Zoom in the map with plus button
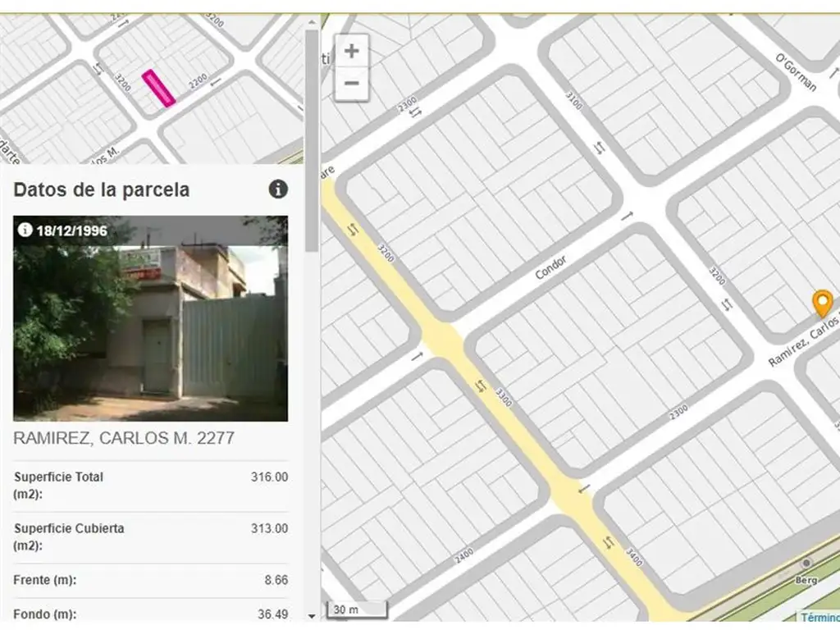 (351, 51)
